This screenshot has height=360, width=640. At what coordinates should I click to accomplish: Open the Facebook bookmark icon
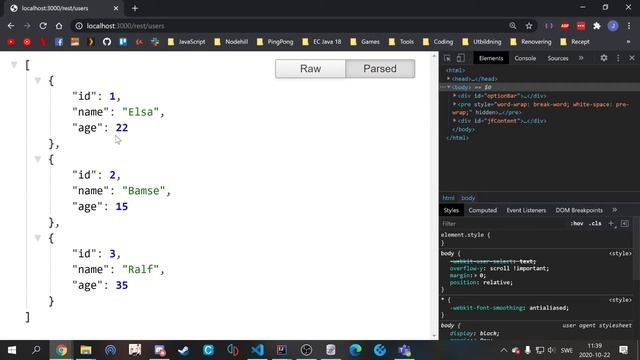pyautogui.click(x=59, y=42)
